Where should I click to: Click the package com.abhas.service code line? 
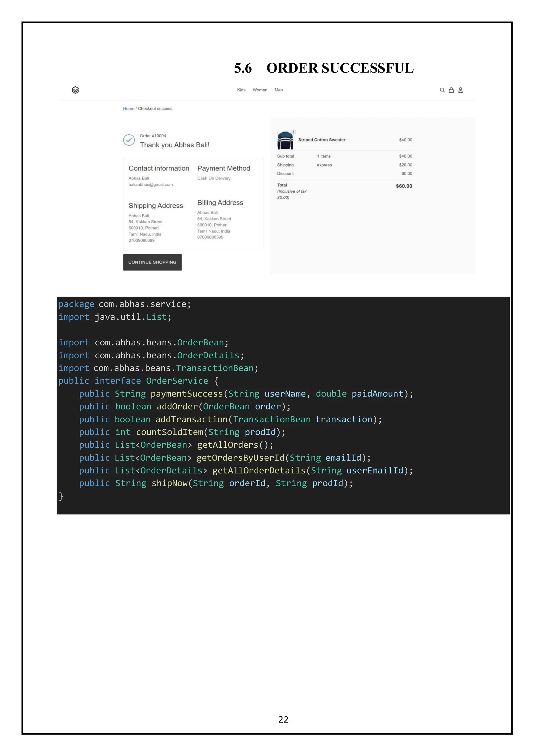tap(124, 304)
